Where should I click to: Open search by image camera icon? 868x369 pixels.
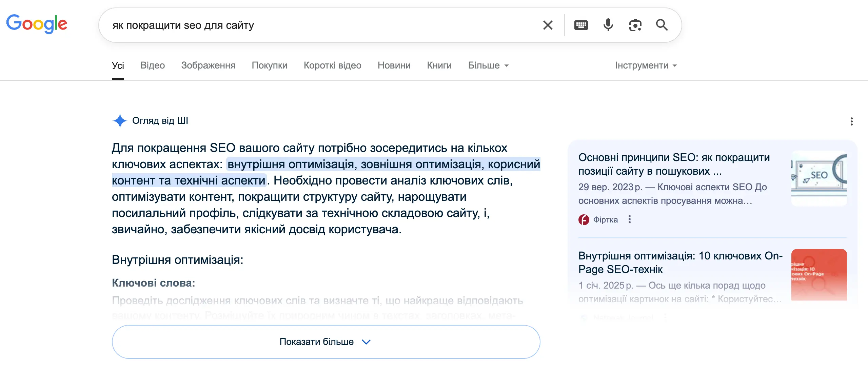[x=635, y=25]
